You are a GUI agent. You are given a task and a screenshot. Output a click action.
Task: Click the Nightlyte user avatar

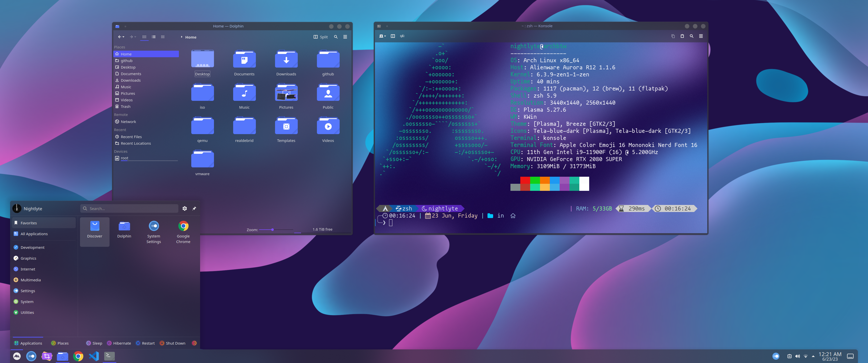(17, 208)
